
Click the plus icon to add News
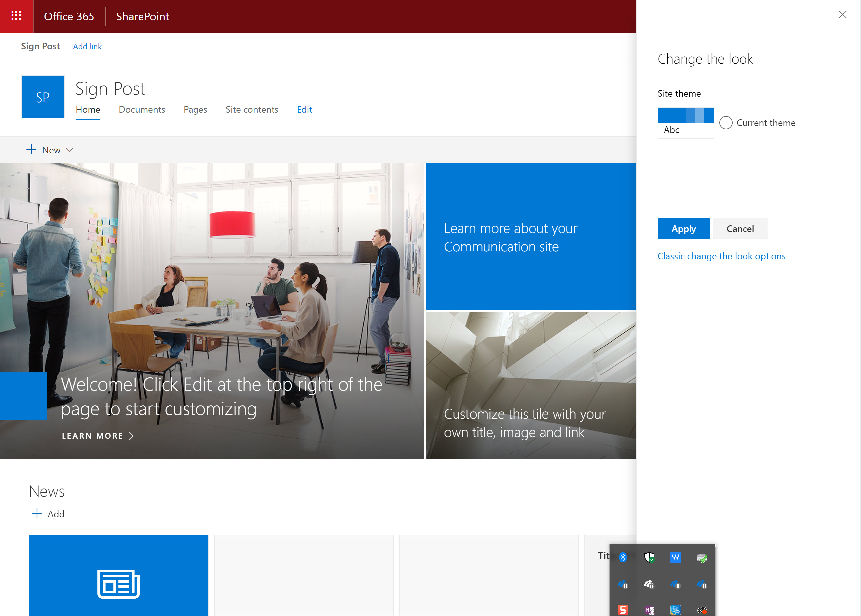pyautogui.click(x=37, y=513)
